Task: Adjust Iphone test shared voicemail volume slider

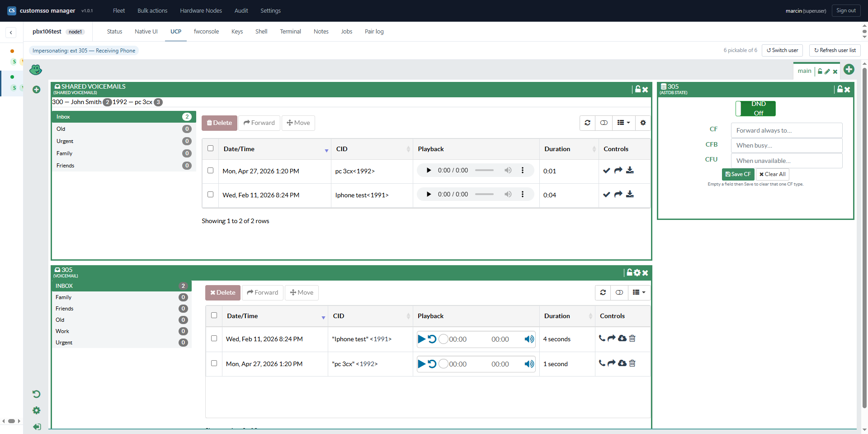Action: pyautogui.click(x=484, y=194)
